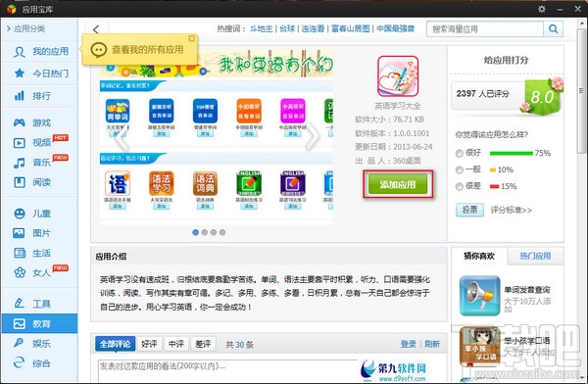
Task: Click the 投票 vote button
Action: click(x=469, y=210)
